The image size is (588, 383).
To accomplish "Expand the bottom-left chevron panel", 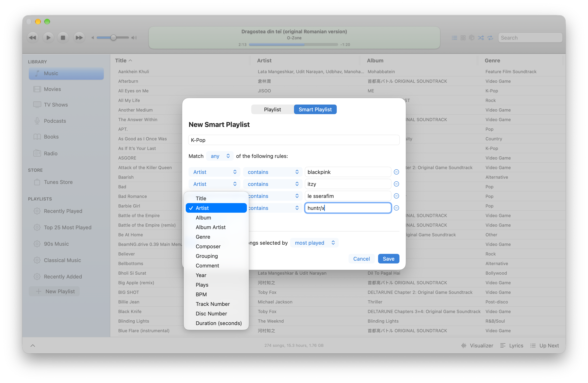I will click(x=33, y=345).
